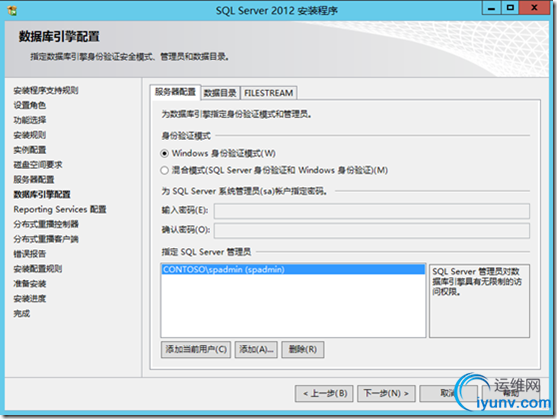The width and height of the screenshot is (557, 419).
Task: Click 安装配置规则 step in sidebar
Action: pos(38,269)
